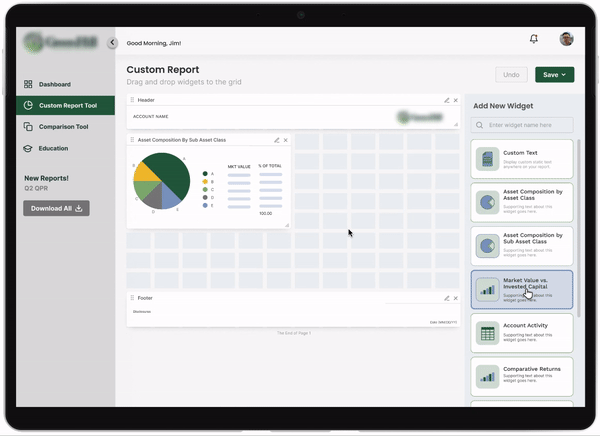Click dark green slice A of pie chart

coord(171,170)
